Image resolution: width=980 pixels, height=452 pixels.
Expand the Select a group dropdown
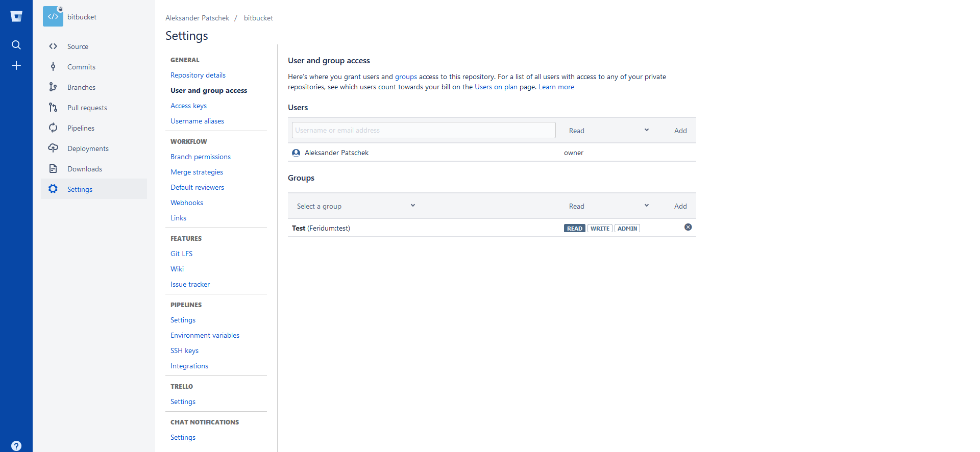point(355,206)
